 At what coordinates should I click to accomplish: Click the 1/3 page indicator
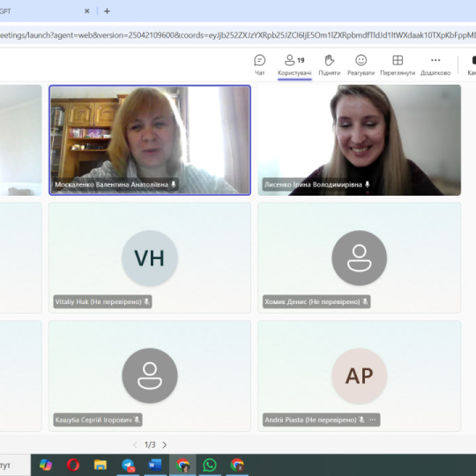point(150,445)
